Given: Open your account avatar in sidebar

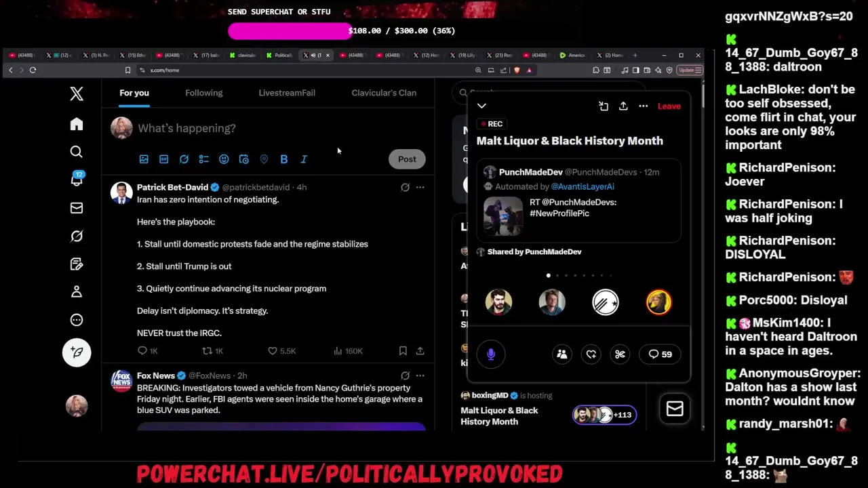Looking at the screenshot, I should tap(77, 405).
